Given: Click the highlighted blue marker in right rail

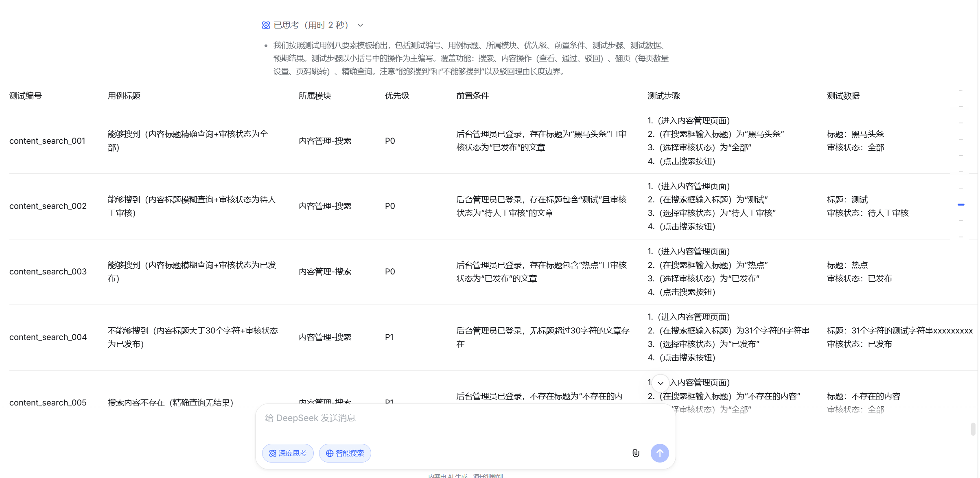Looking at the screenshot, I should tap(961, 204).
